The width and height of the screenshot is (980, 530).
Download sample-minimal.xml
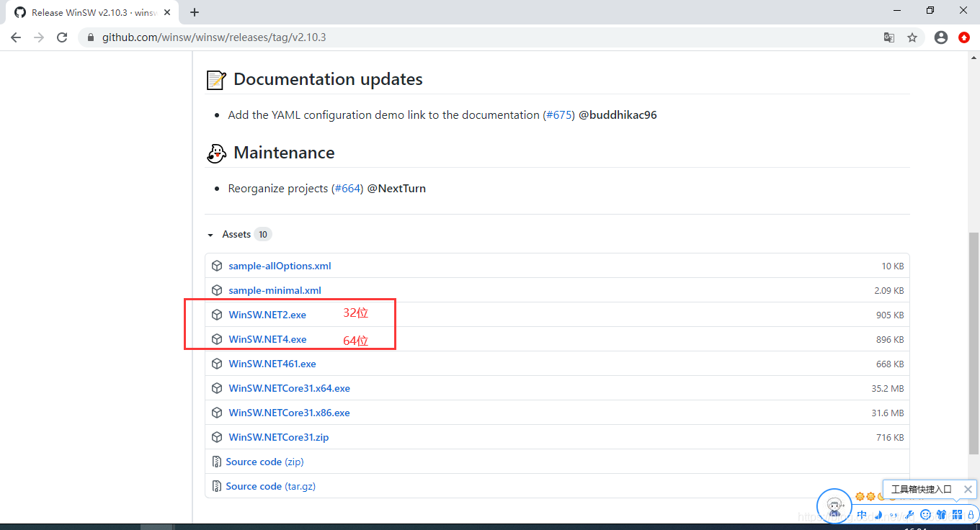point(275,290)
